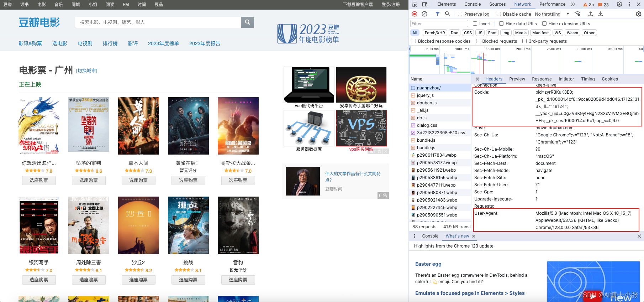Open the 草木人间 movie poster
The height and width of the screenshot is (302, 644).
tap(138, 126)
